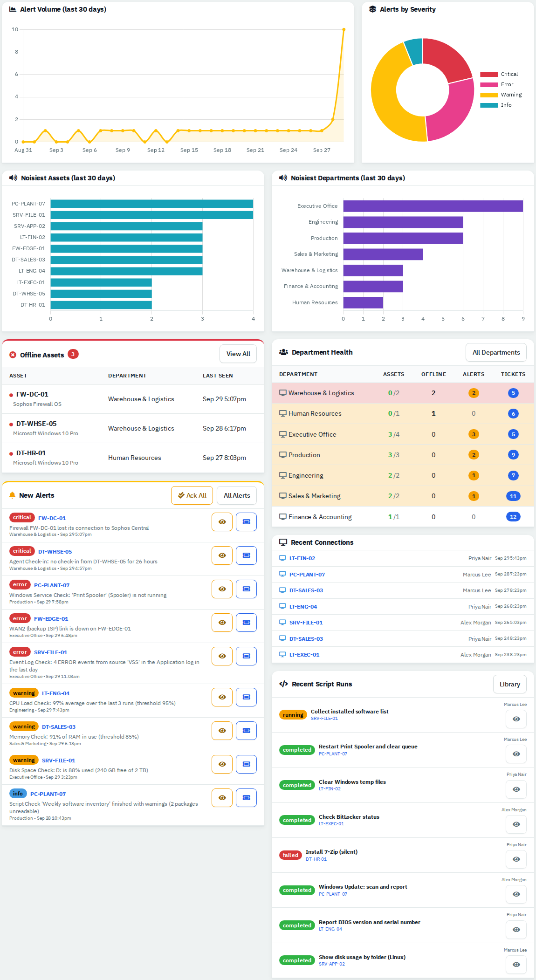View the running 'Collect installed software list' script

point(516,719)
